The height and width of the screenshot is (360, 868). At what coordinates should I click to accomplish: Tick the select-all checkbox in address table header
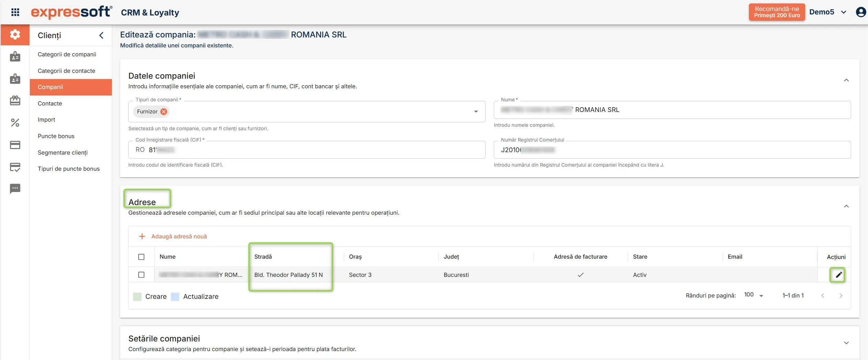(x=141, y=257)
